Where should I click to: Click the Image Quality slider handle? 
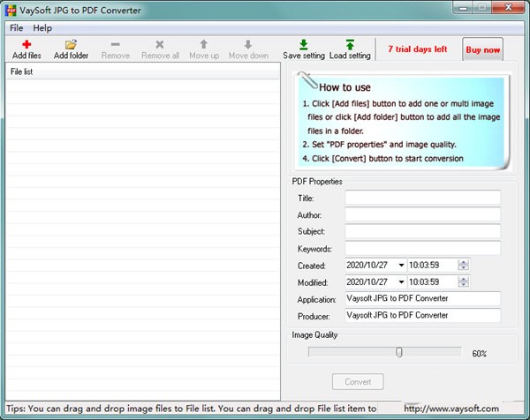(x=399, y=352)
